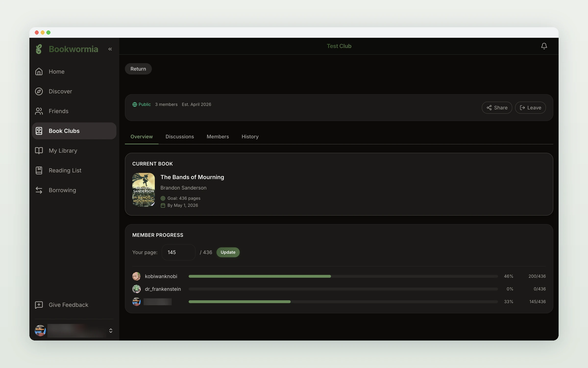Click the Share button
The height and width of the screenshot is (368, 588).
497,108
